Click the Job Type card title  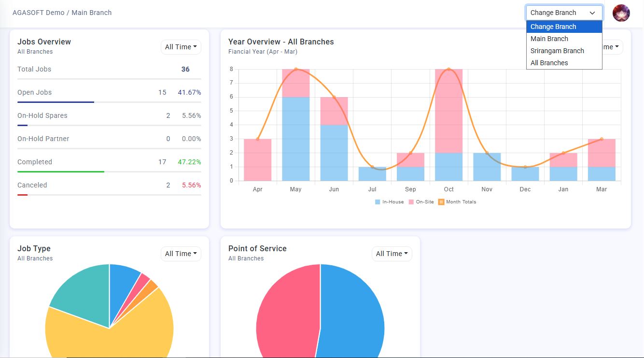pos(34,248)
